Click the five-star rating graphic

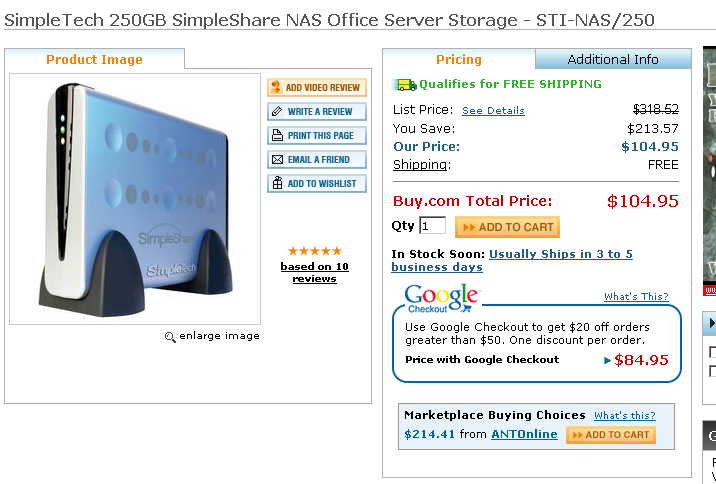[x=315, y=251]
